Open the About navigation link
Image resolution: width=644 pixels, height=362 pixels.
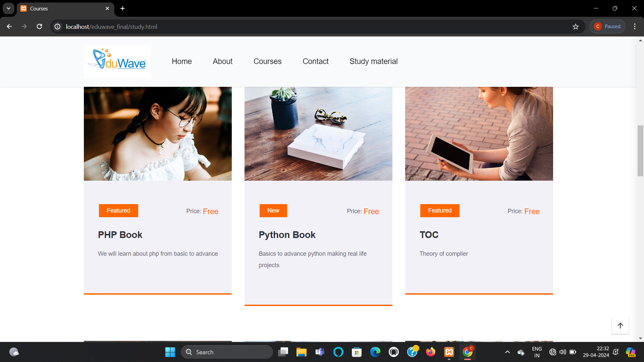(222, 61)
